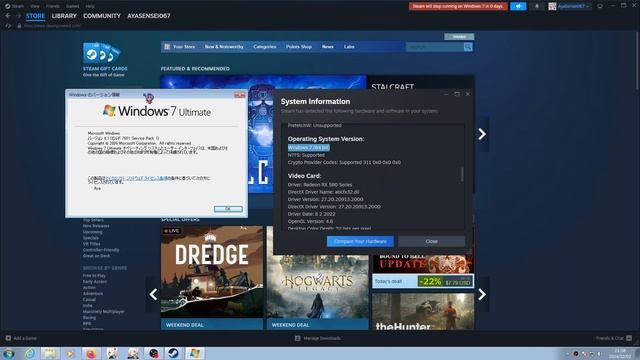This screenshot has width=640, height=360.
Task: Click the Steam logo in the menu bar
Action: tap(7, 6)
